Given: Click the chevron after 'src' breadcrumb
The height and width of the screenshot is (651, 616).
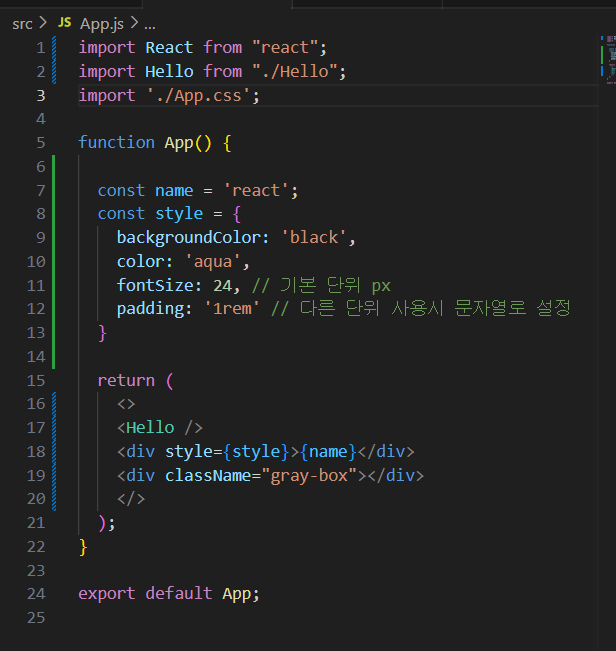Looking at the screenshot, I should [x=42, y=23].
